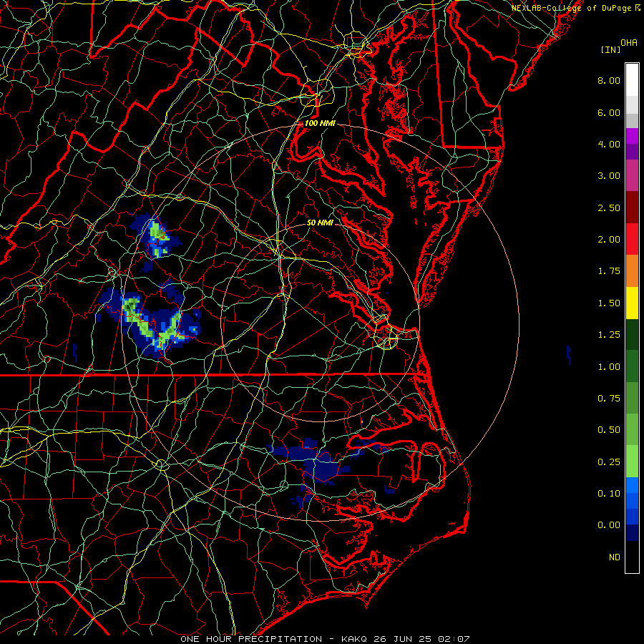Click the '1.50' scale label
This screenshot has width=644, height=644.
click(609, 303)
